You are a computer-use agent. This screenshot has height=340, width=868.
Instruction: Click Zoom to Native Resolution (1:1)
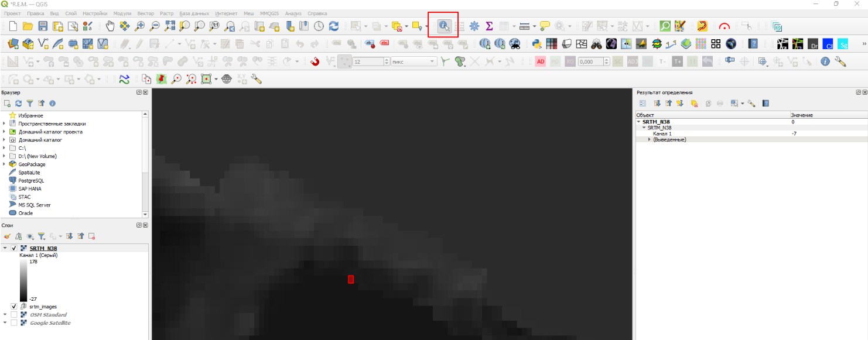click(x=214, y=26)
